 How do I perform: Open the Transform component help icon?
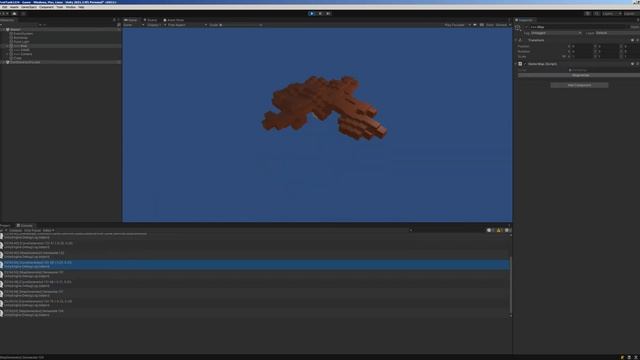click(632, 40)
